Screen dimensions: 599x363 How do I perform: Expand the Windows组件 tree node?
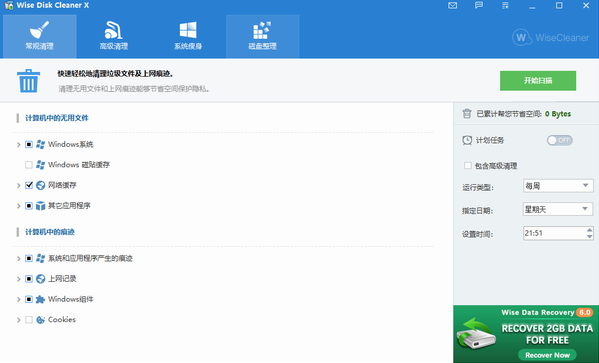pyautogui.click(x=18, y=299)
